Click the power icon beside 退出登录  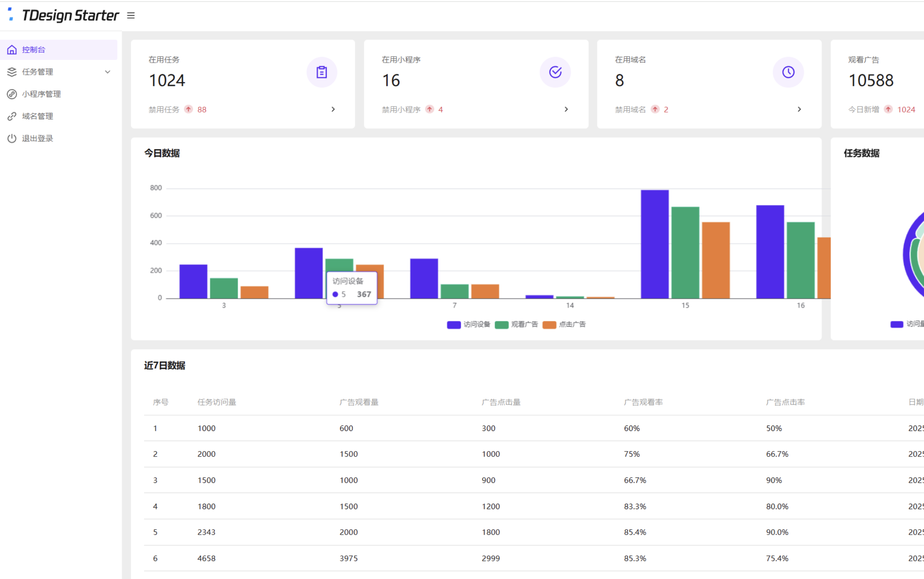(12, 139)
